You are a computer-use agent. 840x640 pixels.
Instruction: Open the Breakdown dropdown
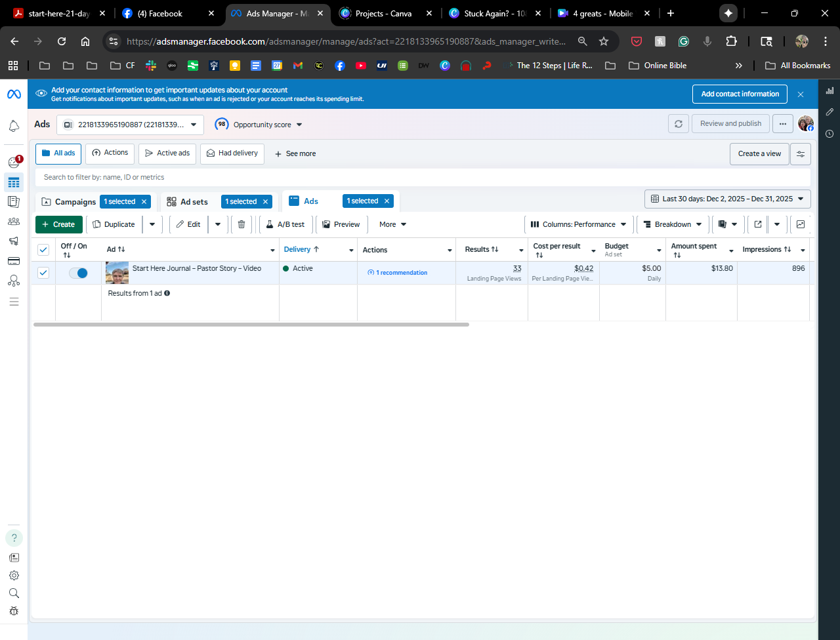(x=673, y=224)
